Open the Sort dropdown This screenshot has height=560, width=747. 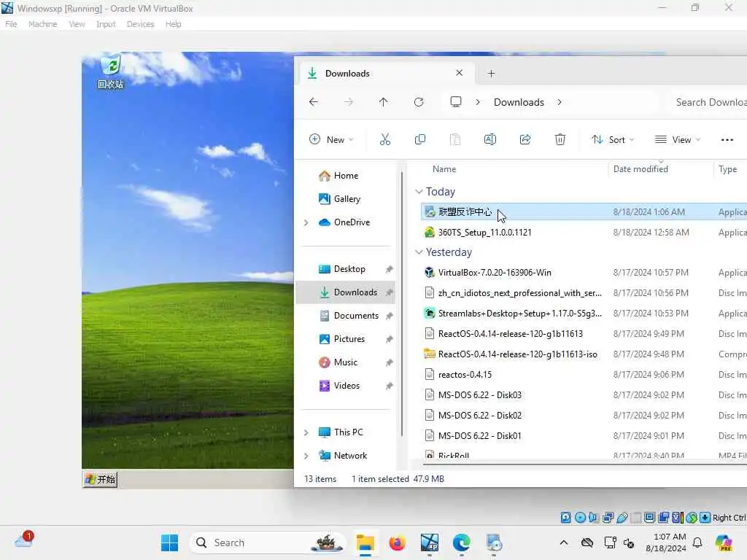[613, 139]
